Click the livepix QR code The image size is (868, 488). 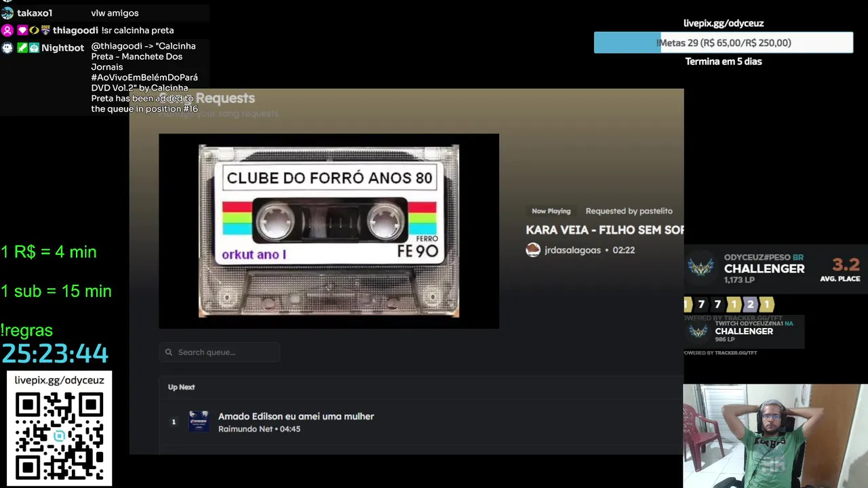tap(60, 436)
